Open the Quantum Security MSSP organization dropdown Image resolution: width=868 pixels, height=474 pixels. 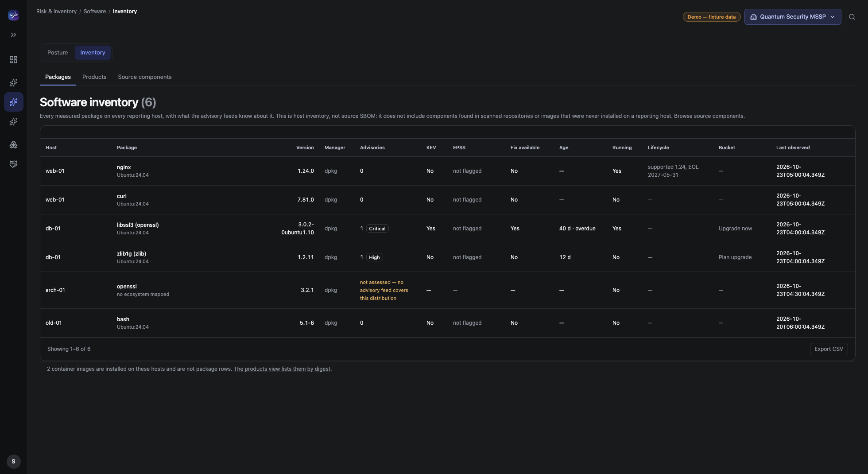793,17
